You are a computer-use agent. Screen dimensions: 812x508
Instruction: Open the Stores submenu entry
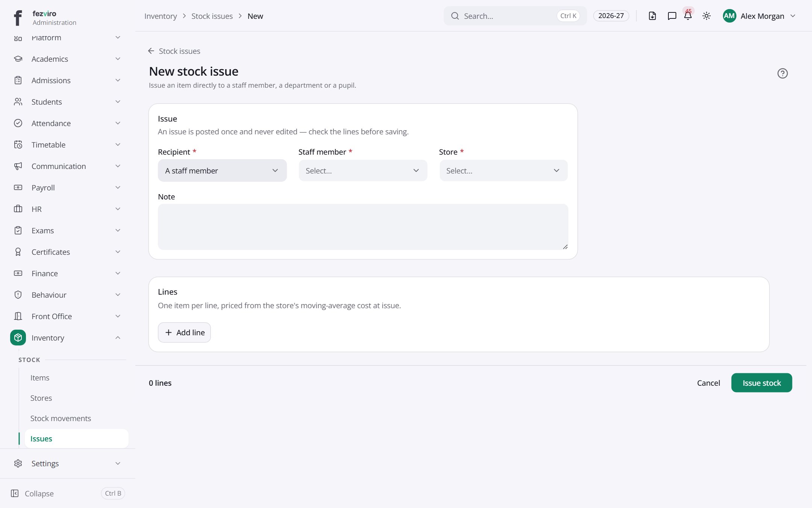76,398
